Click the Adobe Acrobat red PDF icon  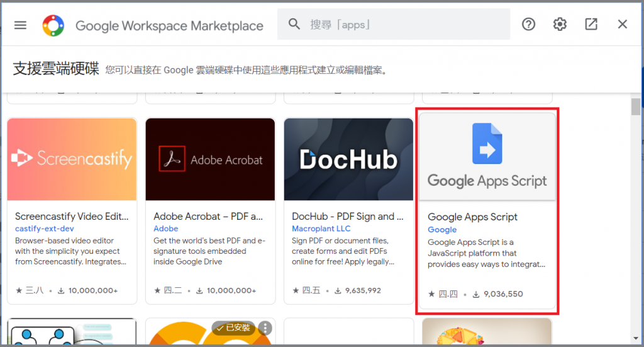[172, 159]
